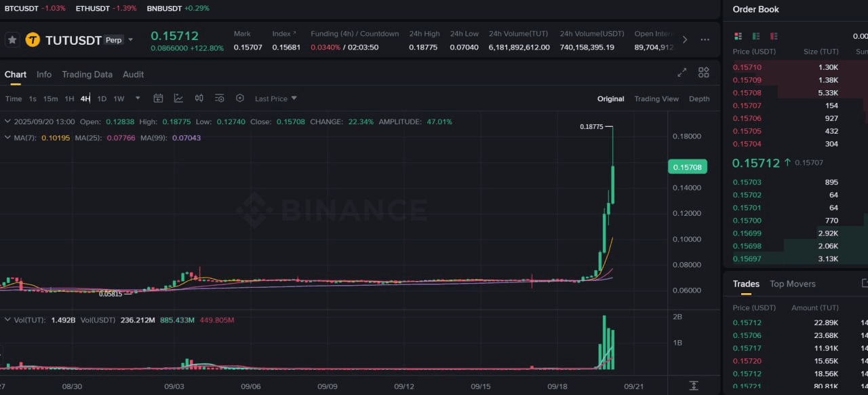Screen dimensions: 868x395
Task: Select the Time line interval
Action: 14,99
